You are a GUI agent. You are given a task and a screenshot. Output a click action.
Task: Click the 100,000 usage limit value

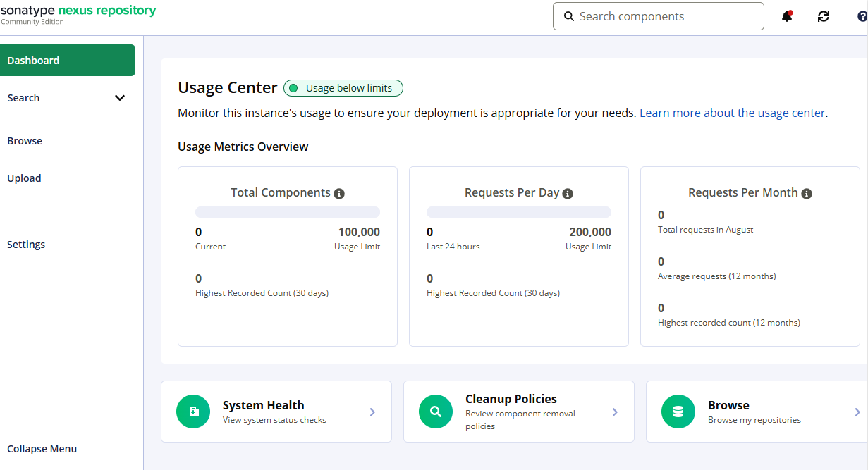(359, 232)
